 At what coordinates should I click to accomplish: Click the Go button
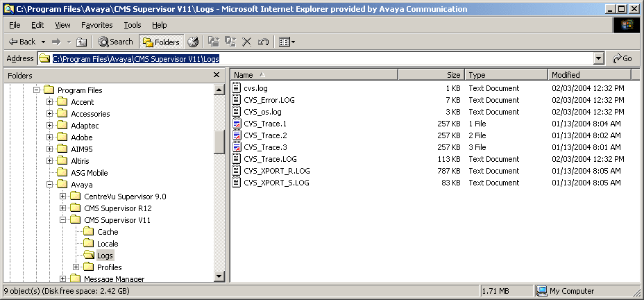click(622, 59)
